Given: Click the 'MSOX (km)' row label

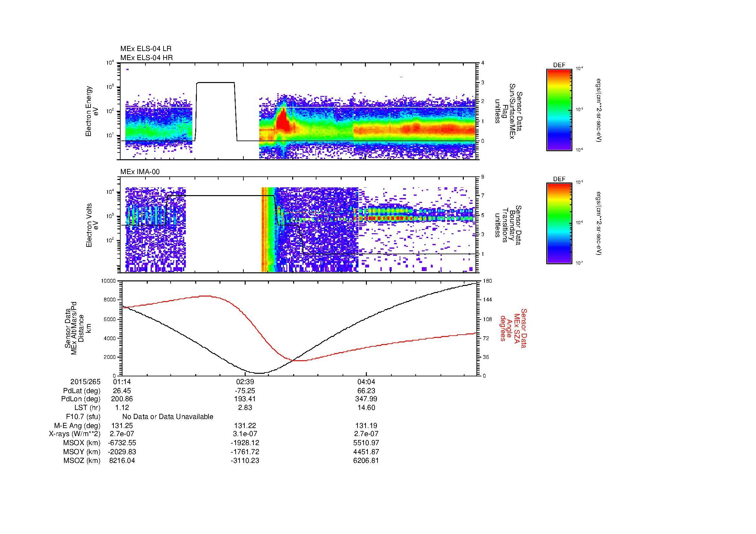Looking at the screenshot, I should [82, 443].
